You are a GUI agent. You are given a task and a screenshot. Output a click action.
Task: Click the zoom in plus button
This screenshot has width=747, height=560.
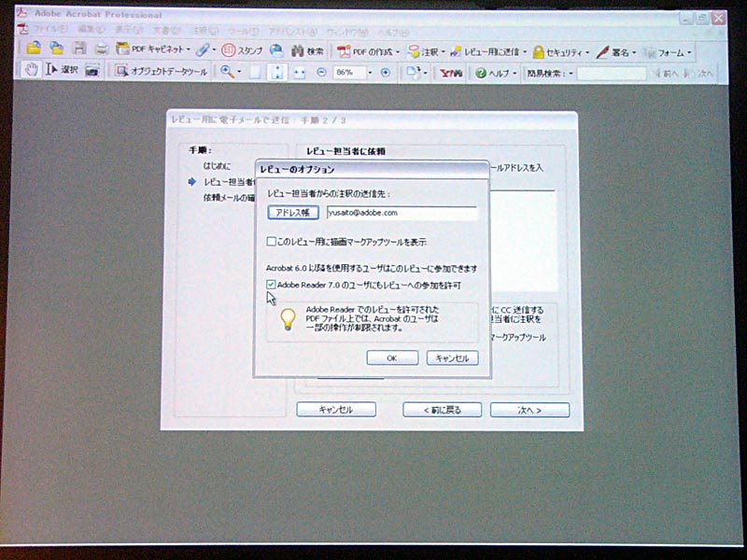point(386,73)
